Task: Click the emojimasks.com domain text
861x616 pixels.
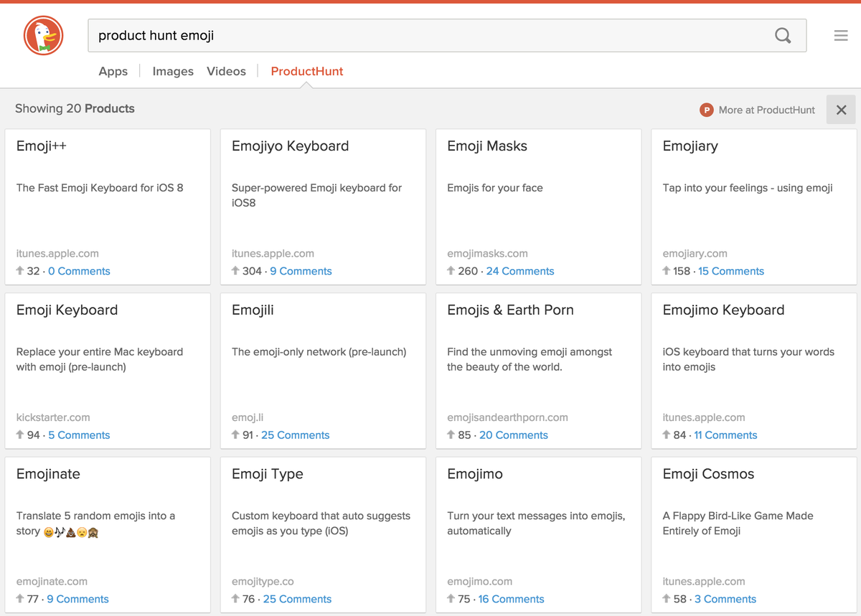Action: pyautogui.click(x=487, y=253)
